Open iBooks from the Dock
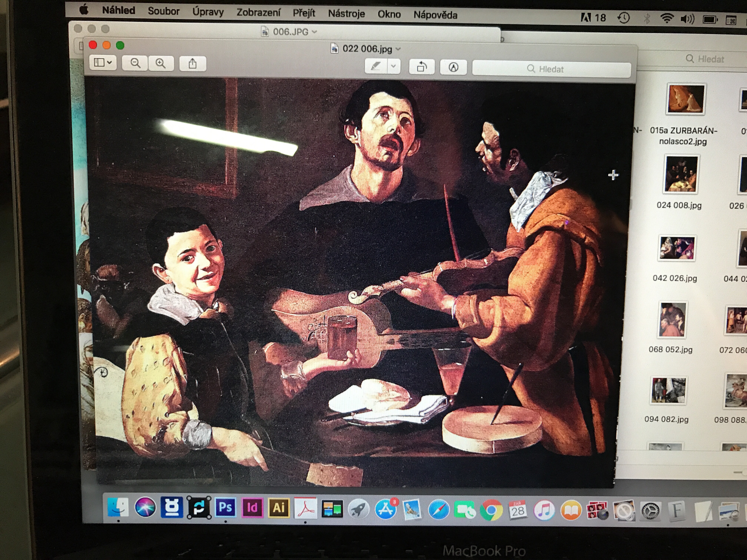 (x=571, y=510)
